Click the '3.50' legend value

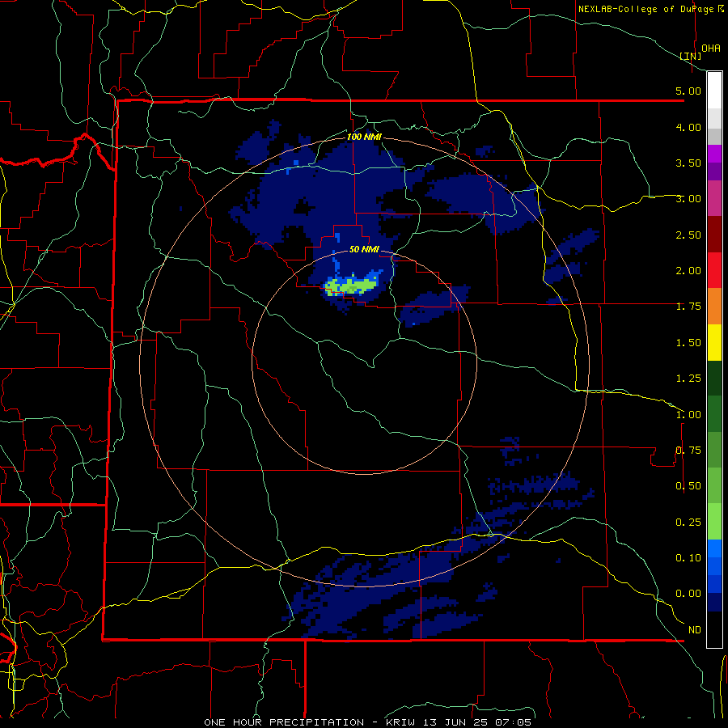click(x=688, y=163)
